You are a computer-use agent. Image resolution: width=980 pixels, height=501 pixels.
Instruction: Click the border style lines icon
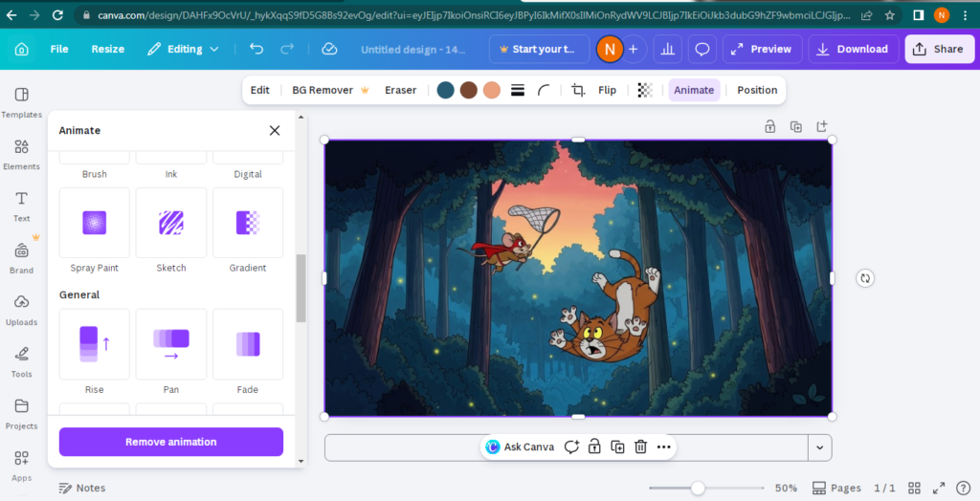point(518,90)
